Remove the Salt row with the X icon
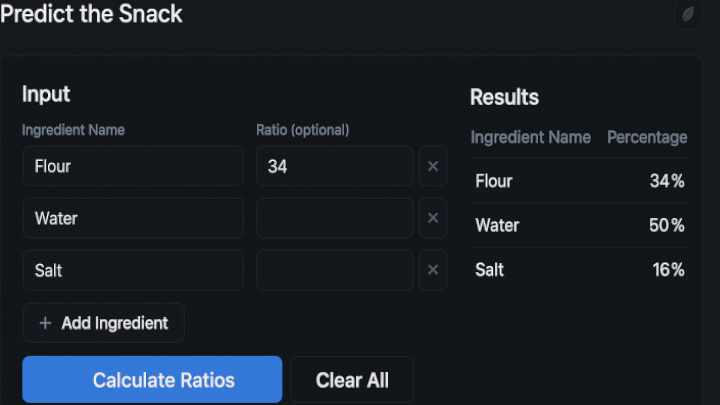Screen dimensions: 720x405 coord(433,270)
